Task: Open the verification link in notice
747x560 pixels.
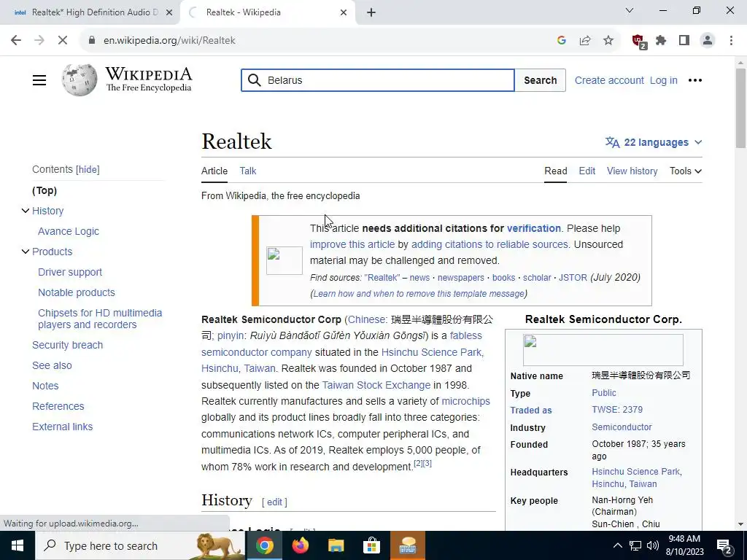Action: [533, 228]
